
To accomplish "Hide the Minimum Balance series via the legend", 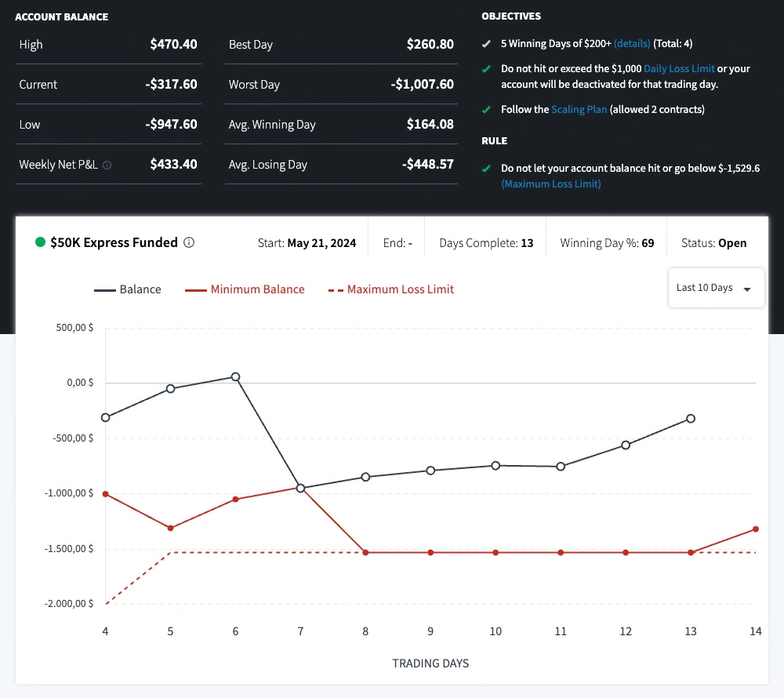I will pyautogui.click(x=245, y=289).
